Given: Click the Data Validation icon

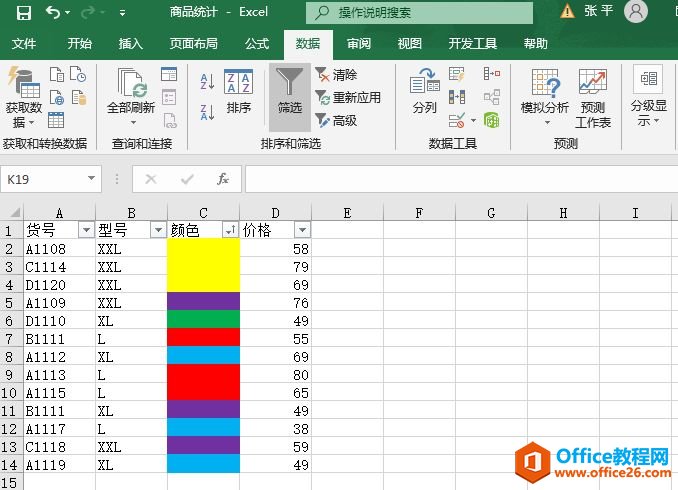Looking at the screenshot, I should 457,120.
